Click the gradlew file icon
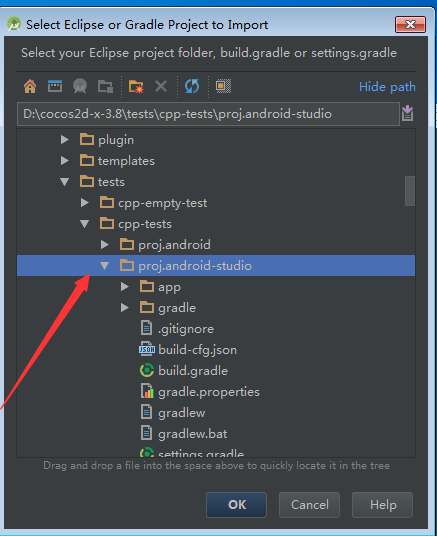 (x=146, y=412)
